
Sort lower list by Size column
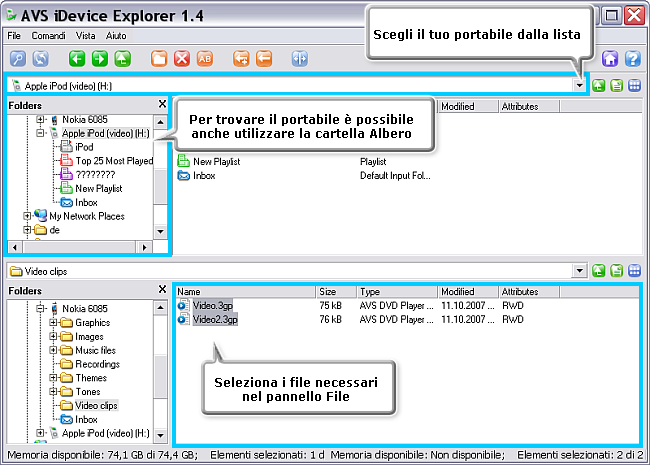pos(336,292)
